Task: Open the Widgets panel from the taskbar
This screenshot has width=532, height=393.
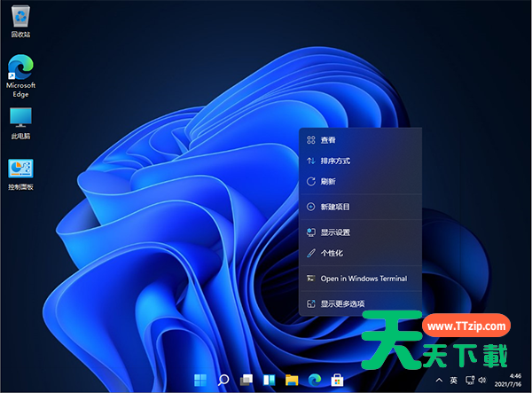Action: 269,380
